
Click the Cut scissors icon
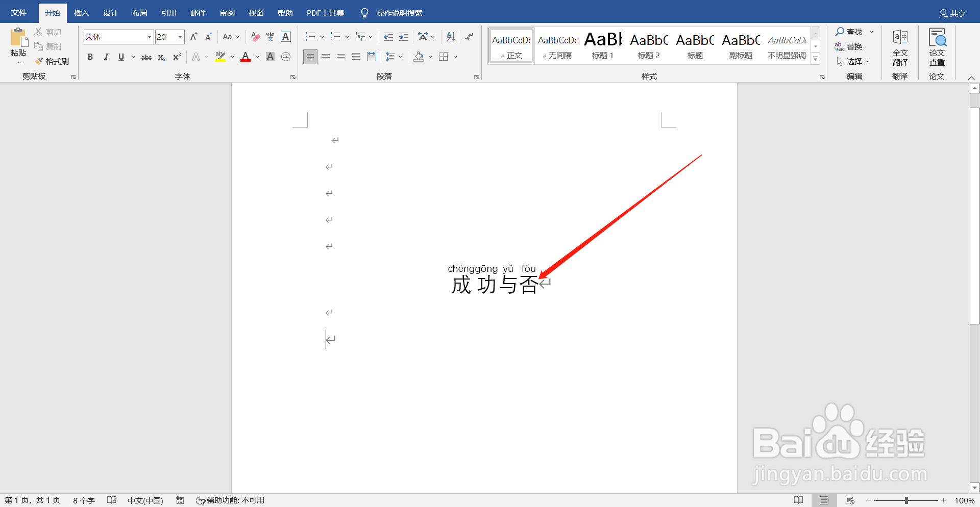(x=38, y=32)
